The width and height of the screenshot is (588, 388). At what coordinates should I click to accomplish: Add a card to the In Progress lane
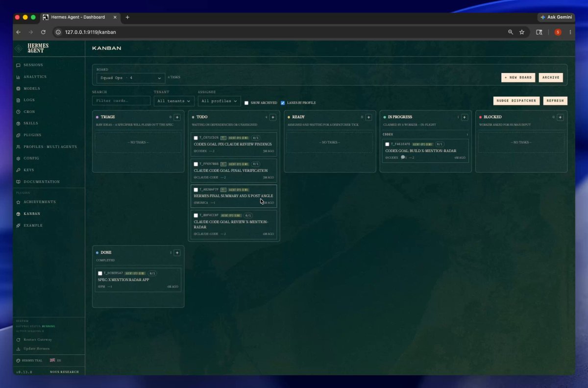click(465, 117)
